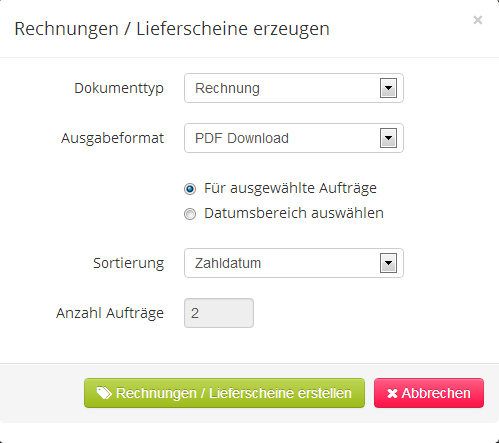
Task: Click the Zahldatum value in the Sortierung box
Action: pyautogui.click(x=228, y=263)
